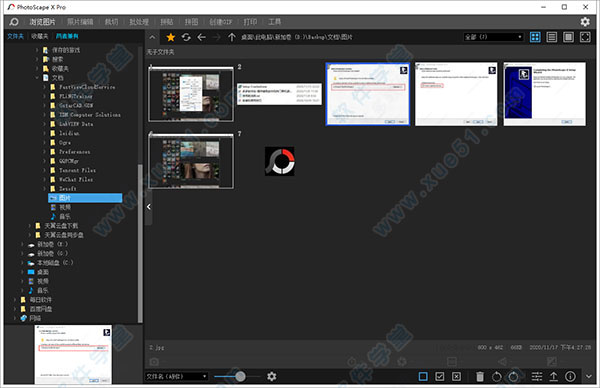This screenshot has height=388, width=600.
Task: Click the single-select square icon in bottom bar
Action: click(x=423, y=377)
